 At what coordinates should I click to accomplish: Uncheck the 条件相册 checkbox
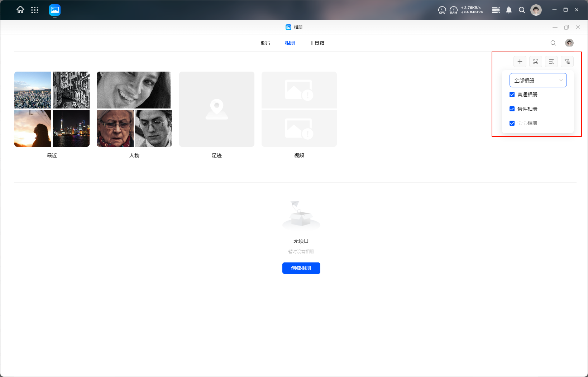tap(512, 109)
